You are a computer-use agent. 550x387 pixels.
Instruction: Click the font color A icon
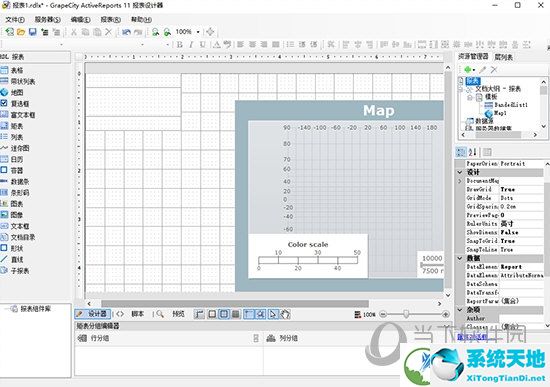(217, 45)
